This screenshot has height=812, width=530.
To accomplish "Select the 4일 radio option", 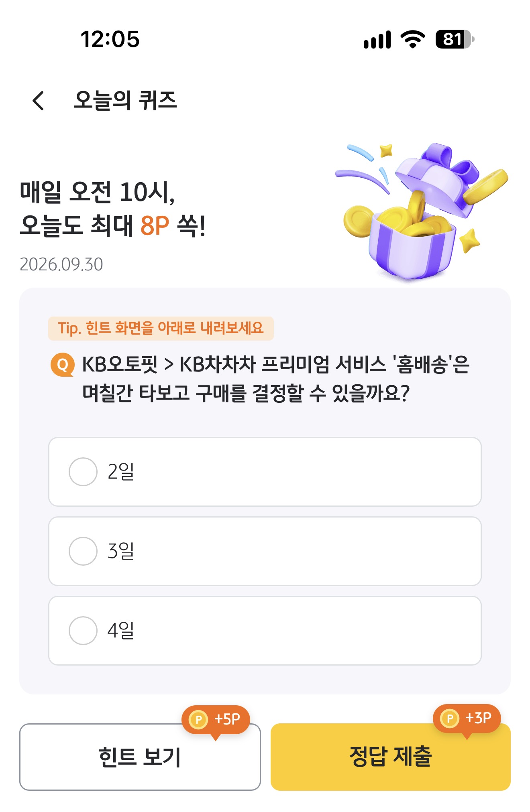I will click(x=265, y=631).
